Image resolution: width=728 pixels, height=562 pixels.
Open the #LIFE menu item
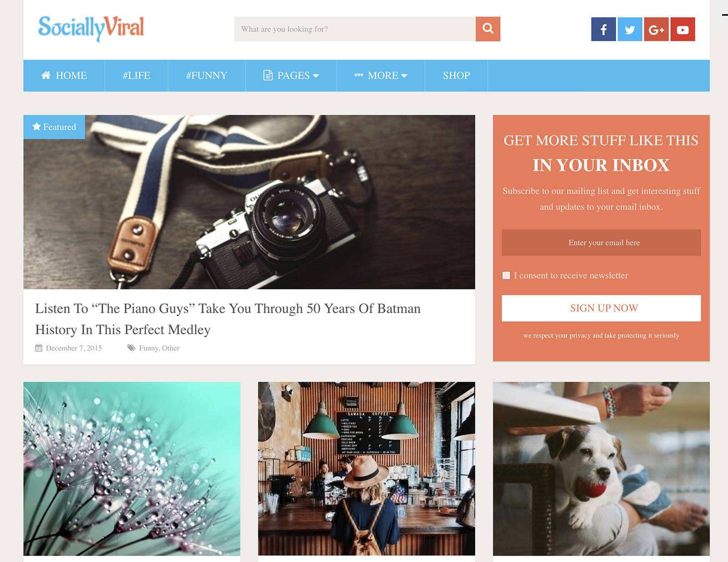coord(136,76)
